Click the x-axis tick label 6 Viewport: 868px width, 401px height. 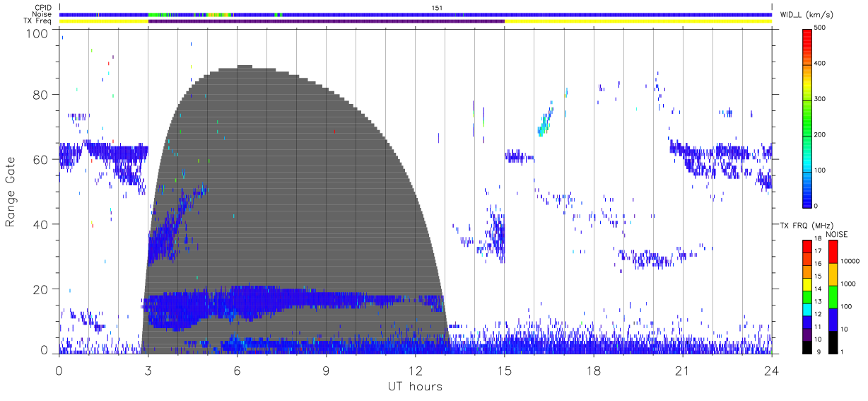click(237, 371)
